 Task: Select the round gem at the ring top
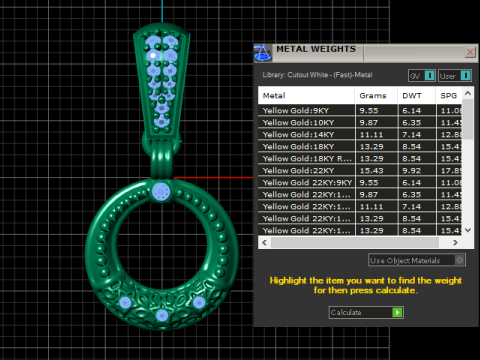161,192
